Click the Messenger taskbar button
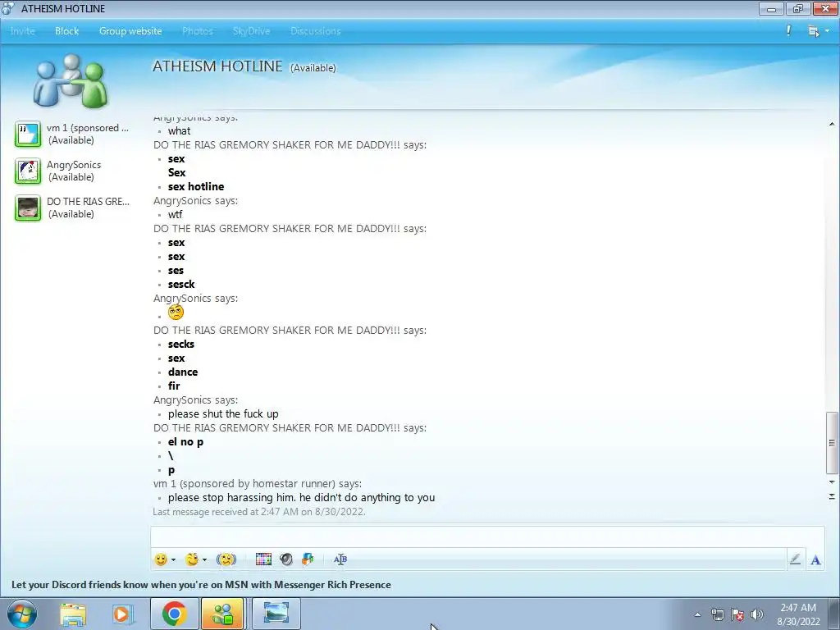This screenshot has width=840, height=630. click(x=223, y=614)
